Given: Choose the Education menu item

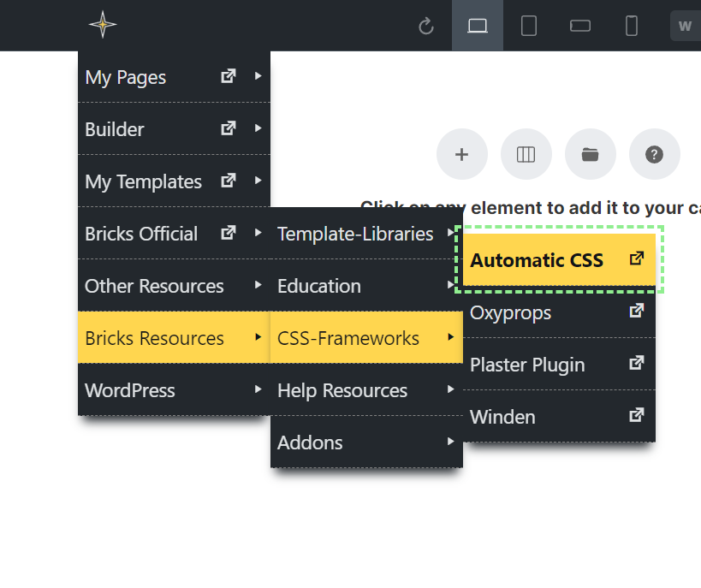Looking at the screenshot, I should [319, 286].
